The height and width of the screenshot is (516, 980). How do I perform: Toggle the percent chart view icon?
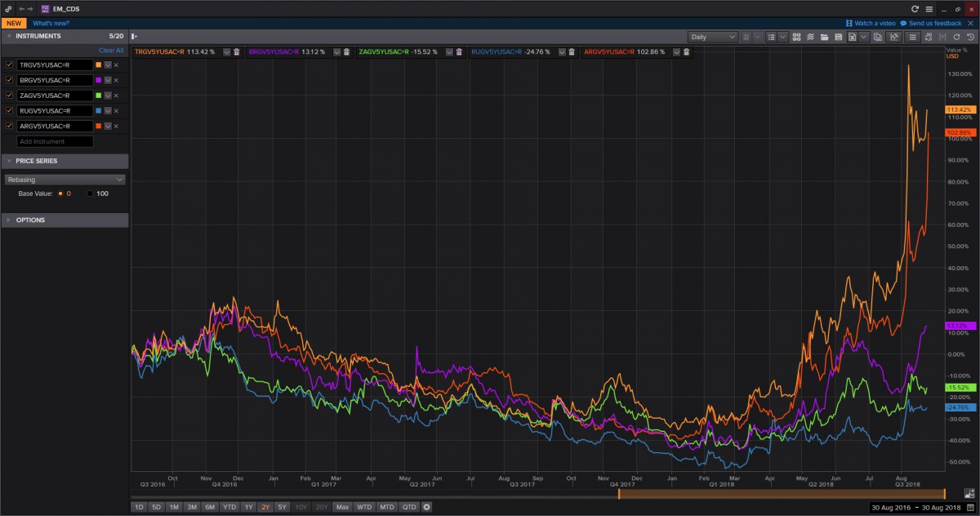[893, 37]
